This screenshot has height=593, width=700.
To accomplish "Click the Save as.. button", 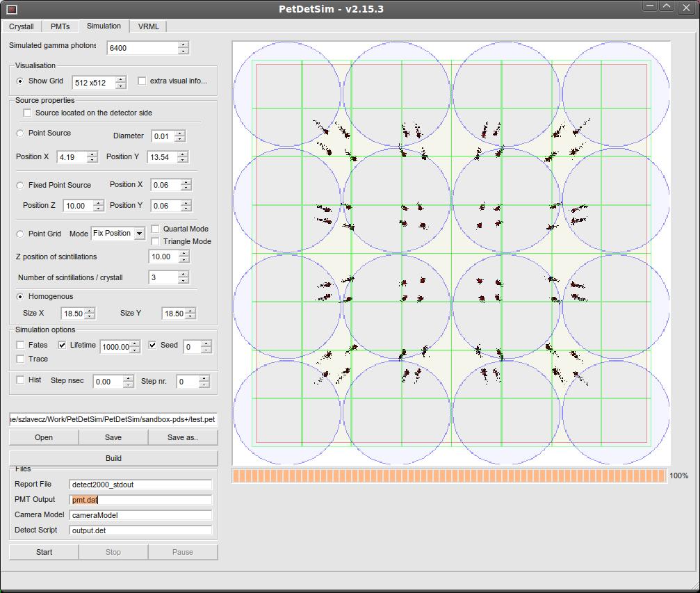I will (x=183, y=437).
